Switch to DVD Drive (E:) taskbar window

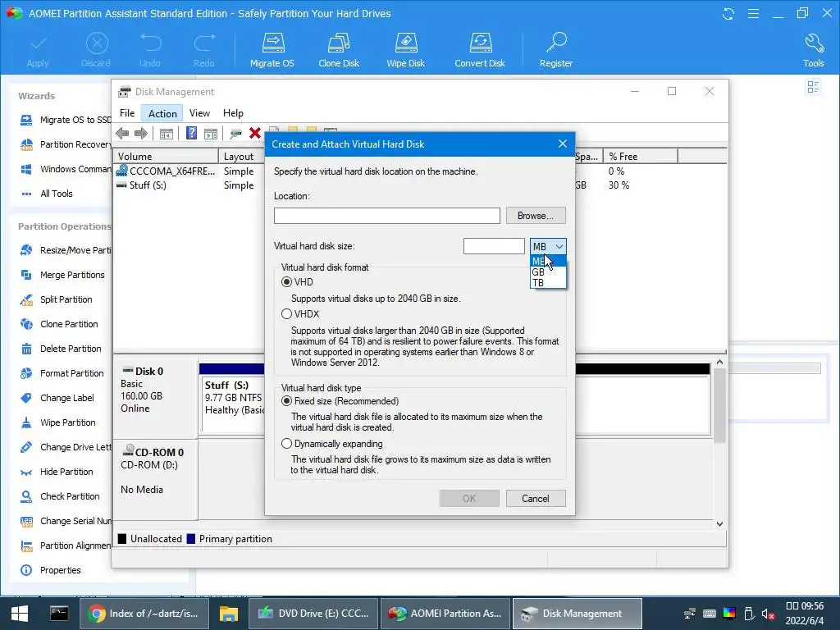313,614
